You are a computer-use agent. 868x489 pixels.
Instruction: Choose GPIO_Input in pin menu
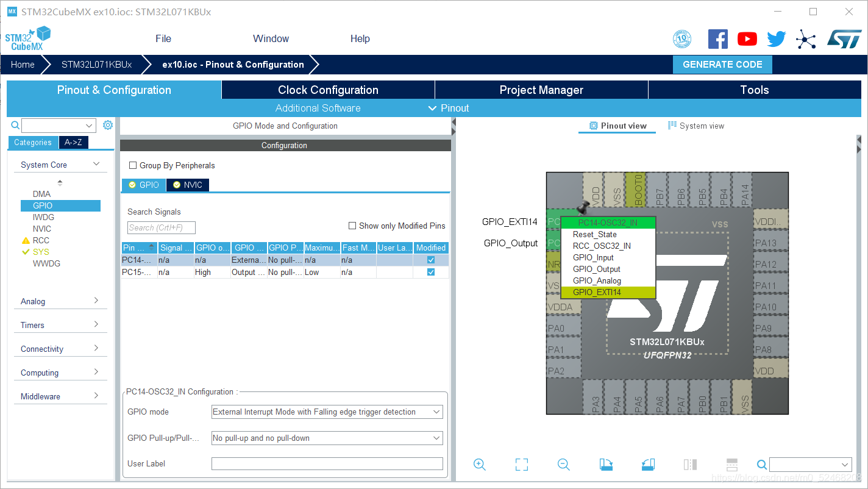point(608,257)
